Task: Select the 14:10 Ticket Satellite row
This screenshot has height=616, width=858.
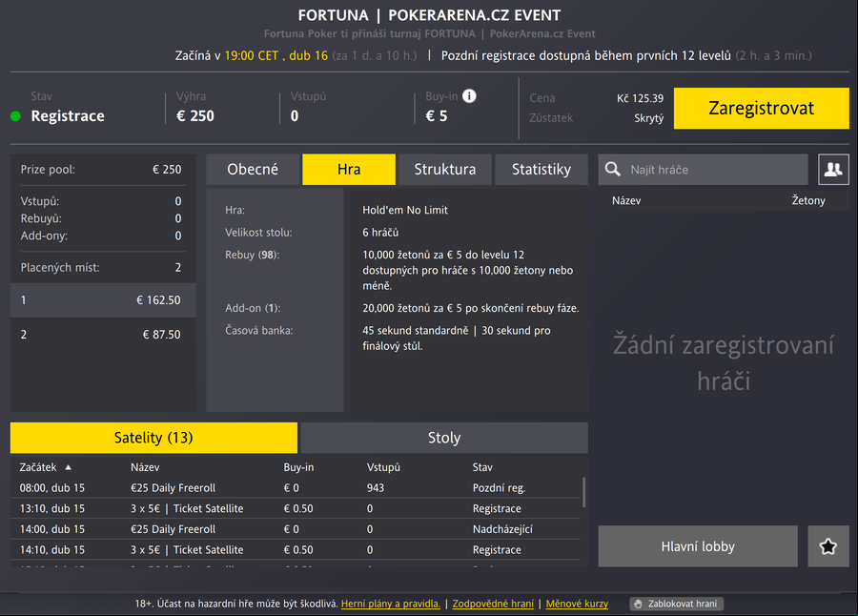Action: [x=296, y=550]
